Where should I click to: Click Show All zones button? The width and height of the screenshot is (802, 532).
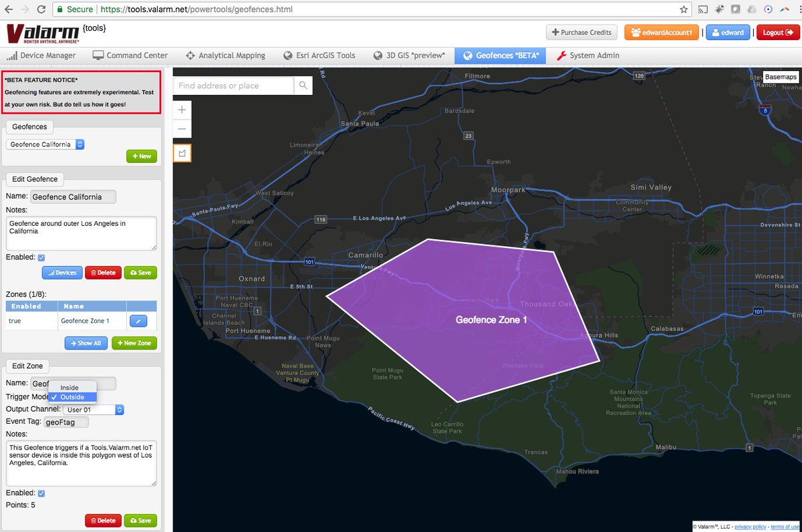pyautogui.click(x=86, y=343)
